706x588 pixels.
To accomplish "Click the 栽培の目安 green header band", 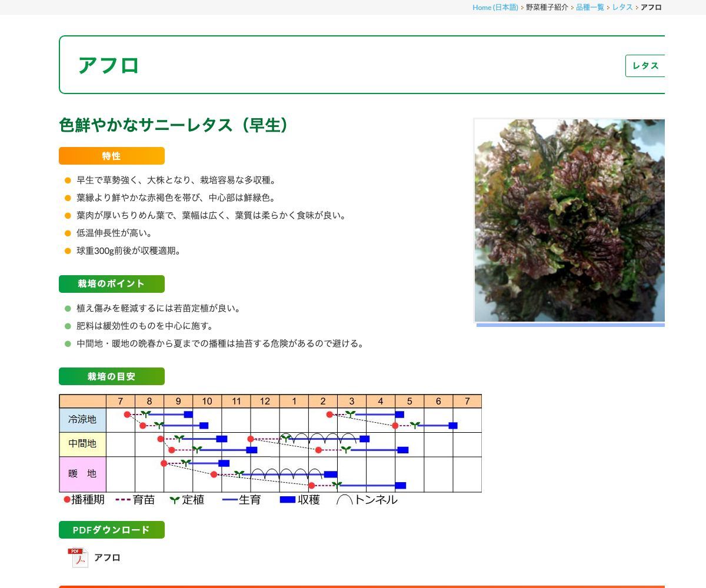I will click(112, 376).
